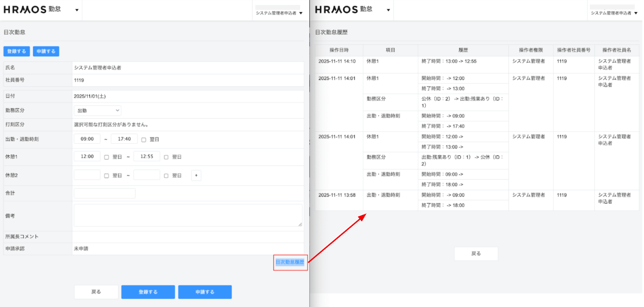Viewport: 644px width, 307px height.
Task: Click the 戻る button beside the bottom 登録する
Action: click(96, 292)
